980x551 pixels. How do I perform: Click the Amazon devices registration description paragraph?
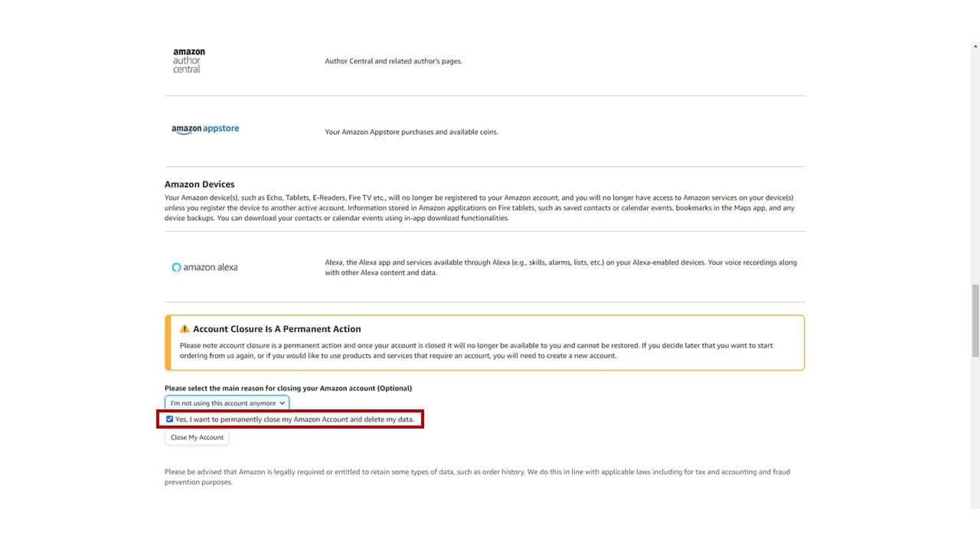tap(479, 207)
